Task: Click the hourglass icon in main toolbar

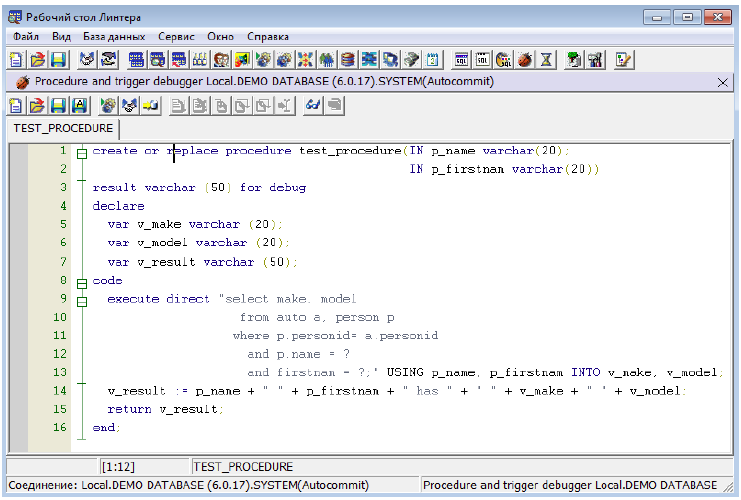Action: pyautogui.click(x=546, y=59)
